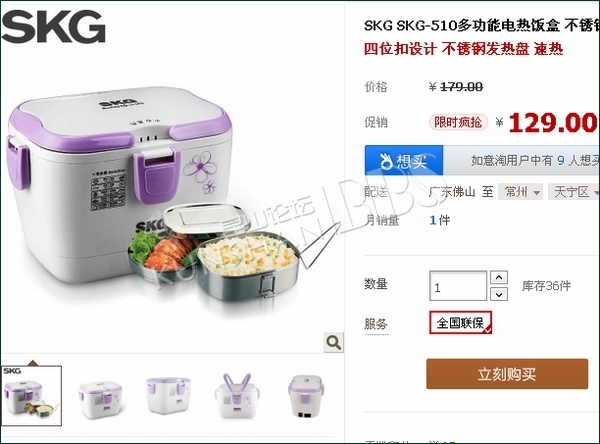The image size is (600, 444).
Task: Click the 129.00 promotional price
Action: tap(553, 122)
